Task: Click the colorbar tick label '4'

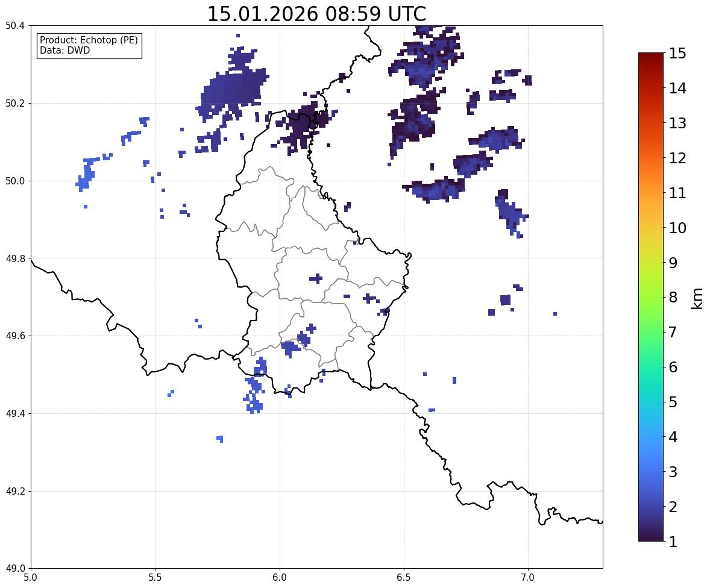Action: (x=673, y=437)
